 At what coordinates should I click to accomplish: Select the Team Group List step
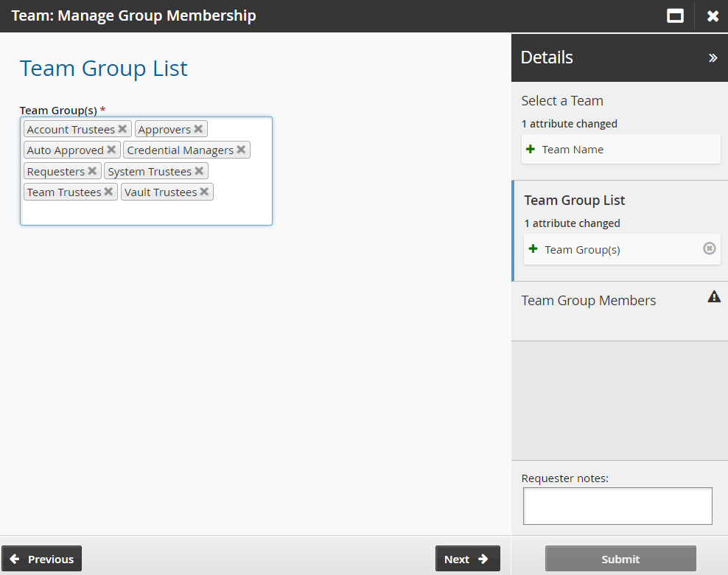(x=575, y=201)
